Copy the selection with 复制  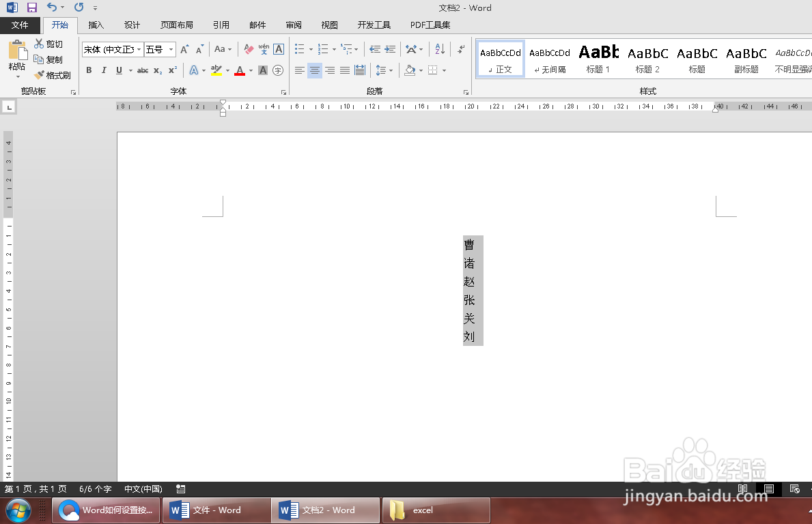click(x=48, y=59)
